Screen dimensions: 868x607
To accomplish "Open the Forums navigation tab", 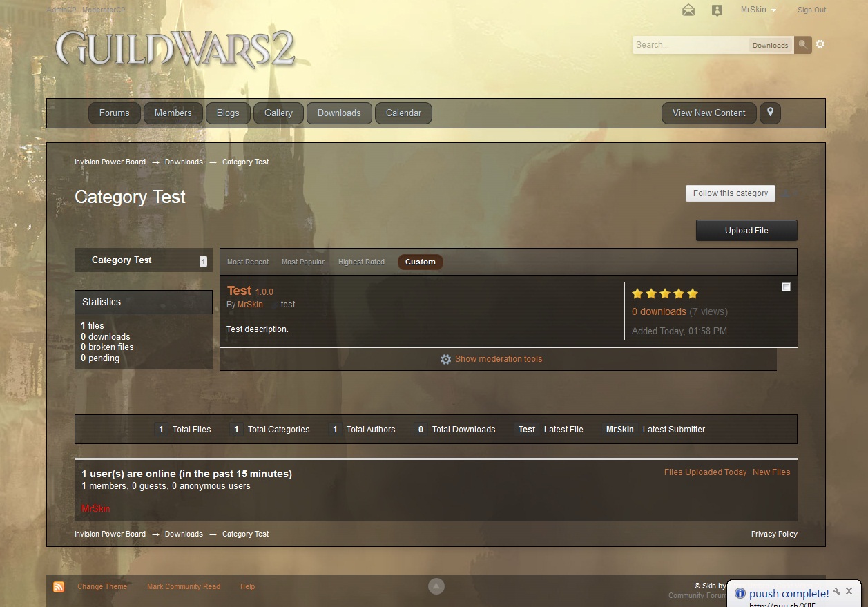I will click(114, 113).
